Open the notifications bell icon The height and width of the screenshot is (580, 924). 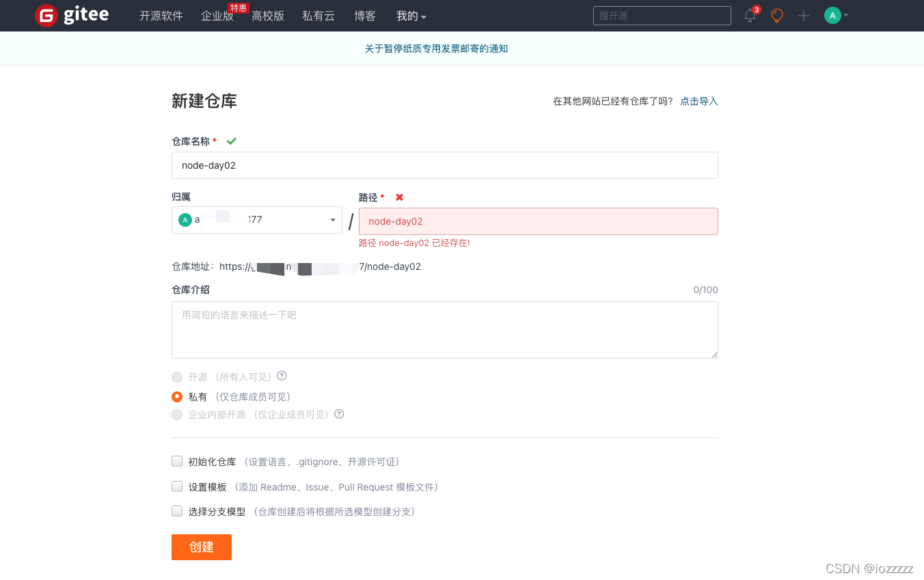[750, 16]
